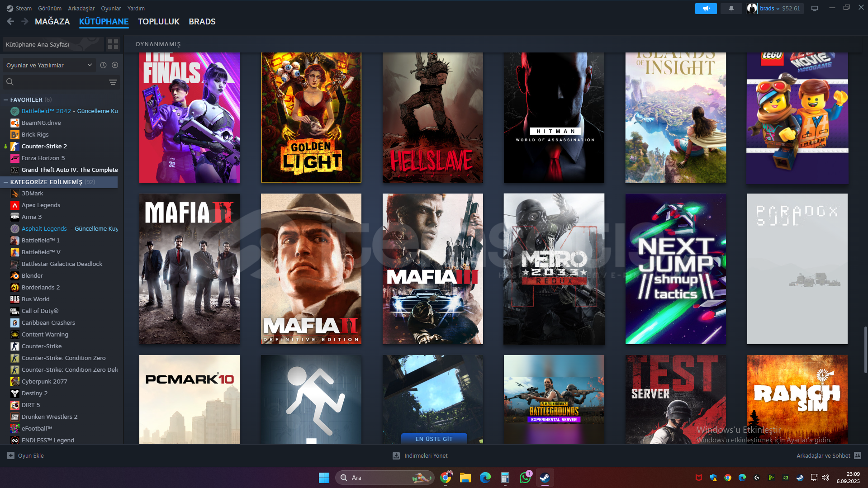This screenshot has height=488, width=868.
Task: Click the 3DMark icon in list
Action: tap(15, 193)
